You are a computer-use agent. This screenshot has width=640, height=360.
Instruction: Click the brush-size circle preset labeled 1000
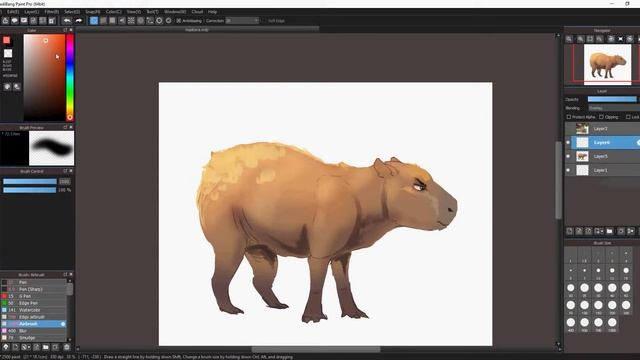[x=612, y=322]
